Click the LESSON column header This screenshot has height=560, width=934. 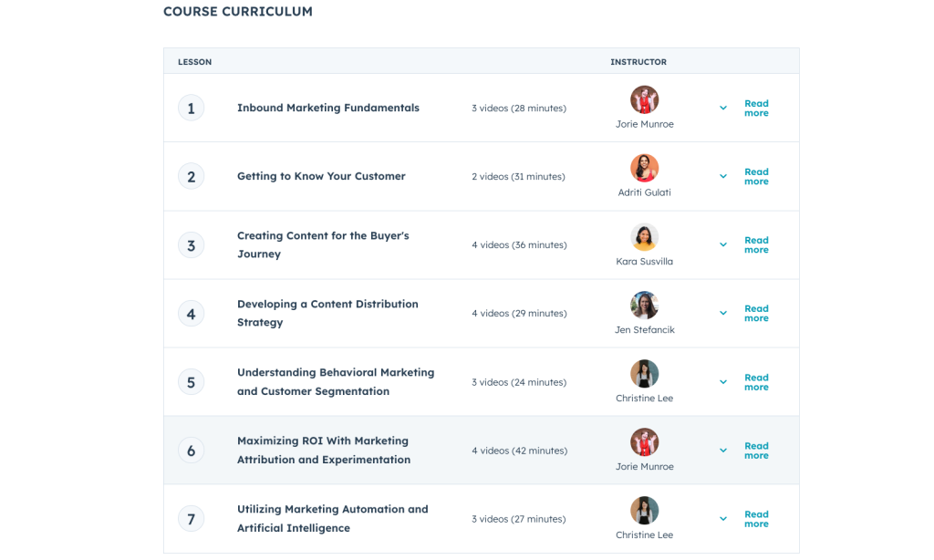[194, 61]
